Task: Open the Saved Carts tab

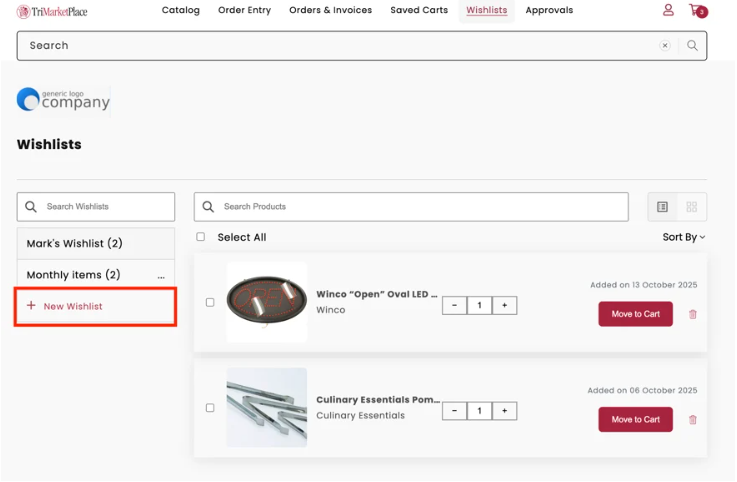Action: point(419,10)
